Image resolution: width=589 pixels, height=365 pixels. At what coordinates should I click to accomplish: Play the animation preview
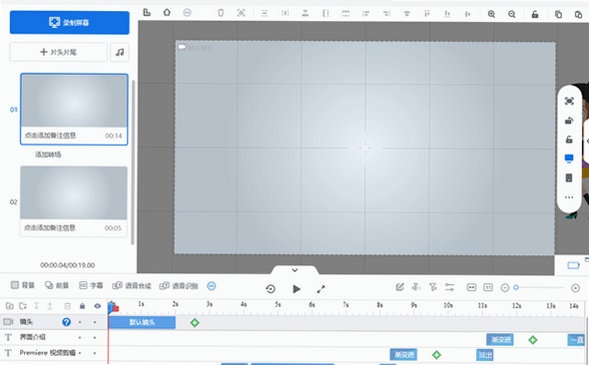click(x=296, y=289)
